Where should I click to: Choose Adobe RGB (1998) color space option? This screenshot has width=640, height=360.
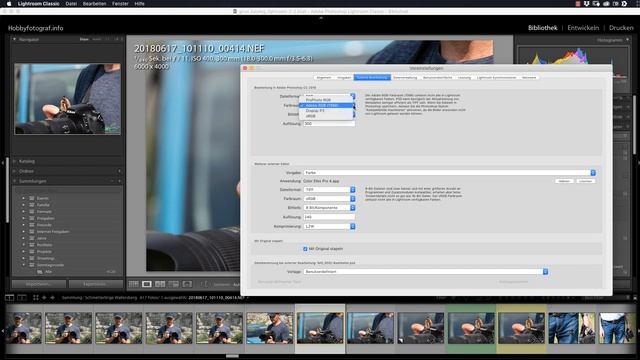pyautogui.click(x=326, y=105)
